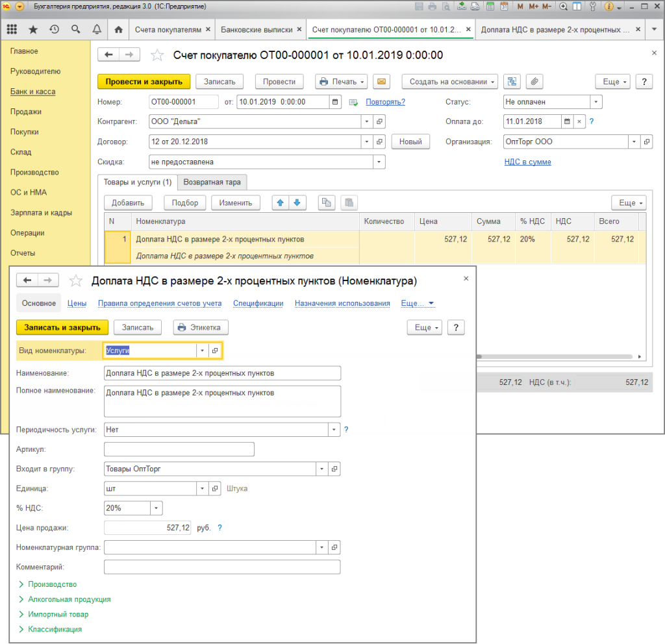The image size is (665, 644).
Task: Switch to Счета покупателям tab
Action: pyautogui.click(x=168, y=30)
